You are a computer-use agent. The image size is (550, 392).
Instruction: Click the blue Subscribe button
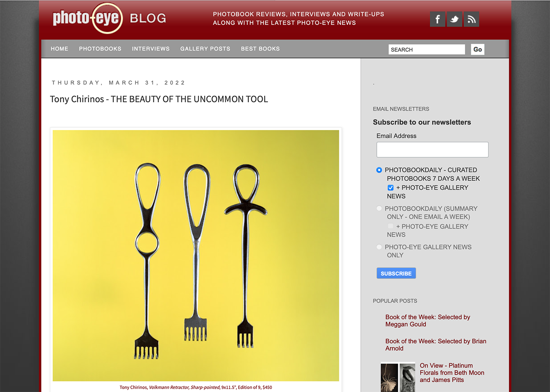coord(396,273)
